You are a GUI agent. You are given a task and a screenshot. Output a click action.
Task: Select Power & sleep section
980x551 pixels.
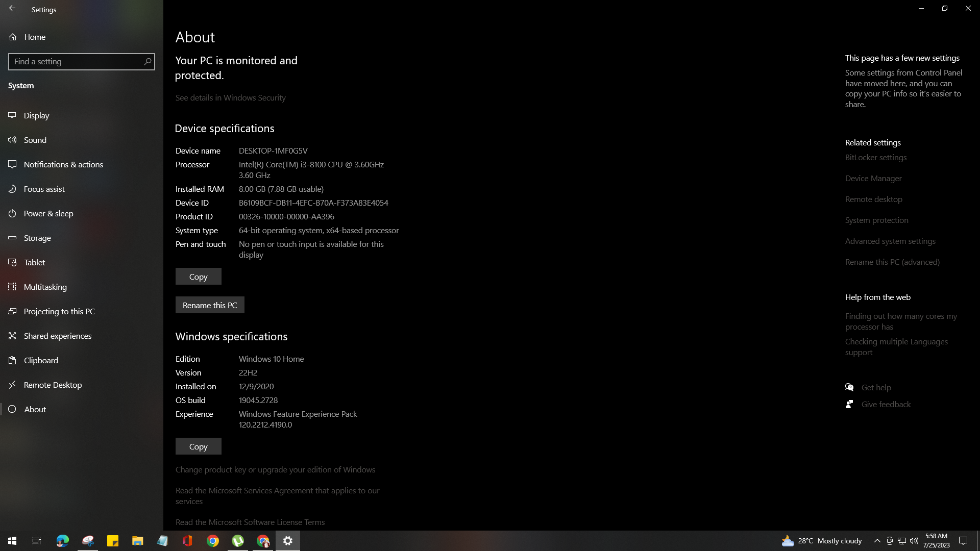48,214
